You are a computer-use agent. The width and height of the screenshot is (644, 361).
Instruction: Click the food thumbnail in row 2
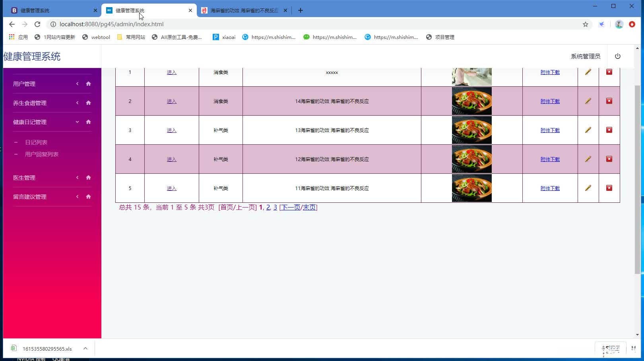tap(471, 101)
